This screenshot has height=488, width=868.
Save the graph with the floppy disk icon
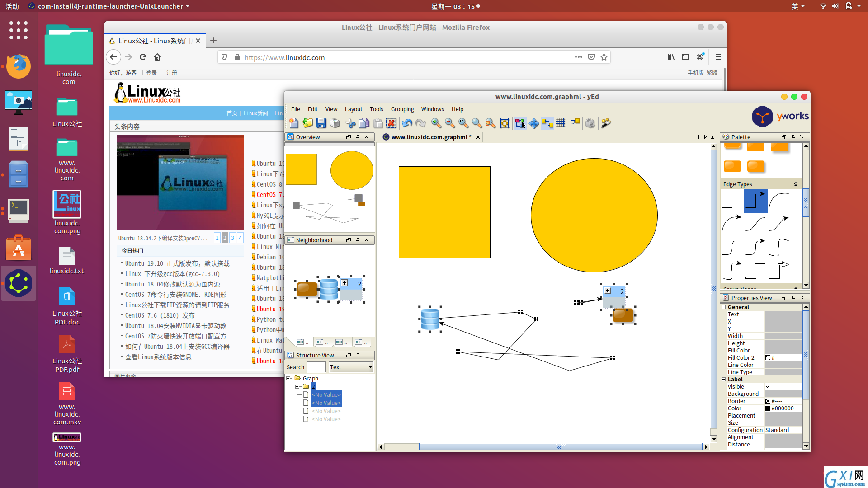[x=321, y=123]
